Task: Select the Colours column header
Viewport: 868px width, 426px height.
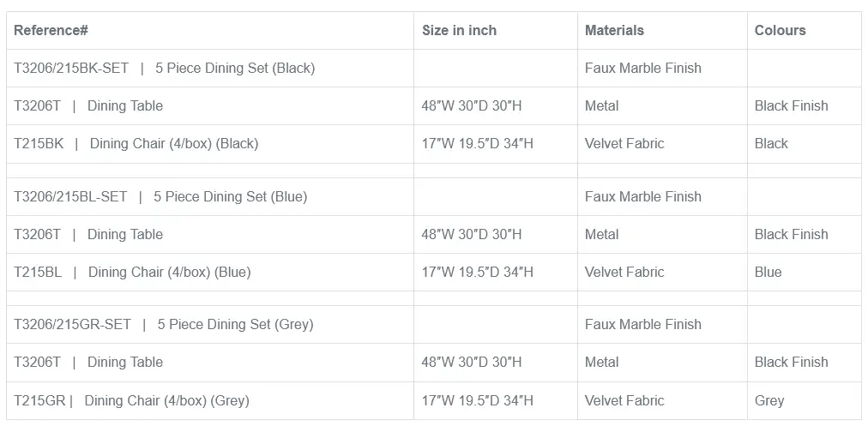Action: point(780,31)
